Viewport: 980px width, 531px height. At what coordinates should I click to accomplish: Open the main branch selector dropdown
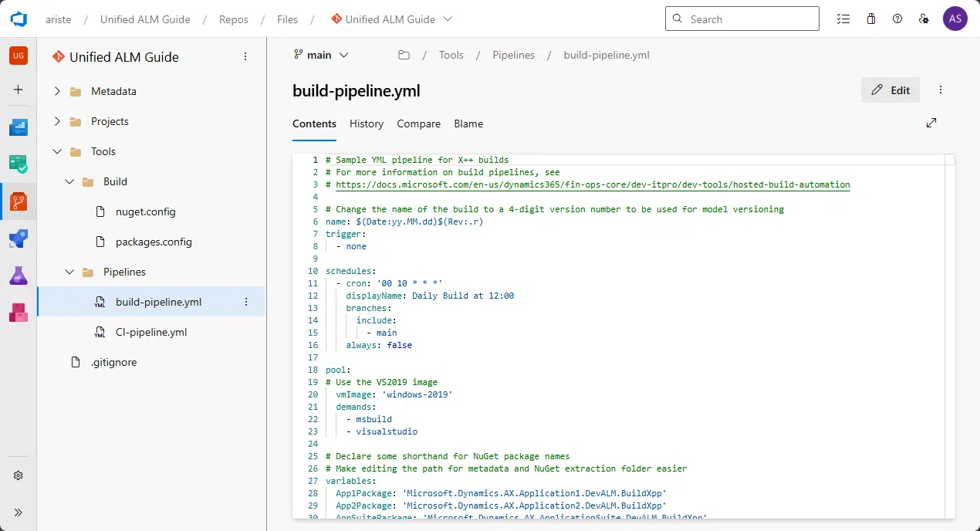click(322, 55)
